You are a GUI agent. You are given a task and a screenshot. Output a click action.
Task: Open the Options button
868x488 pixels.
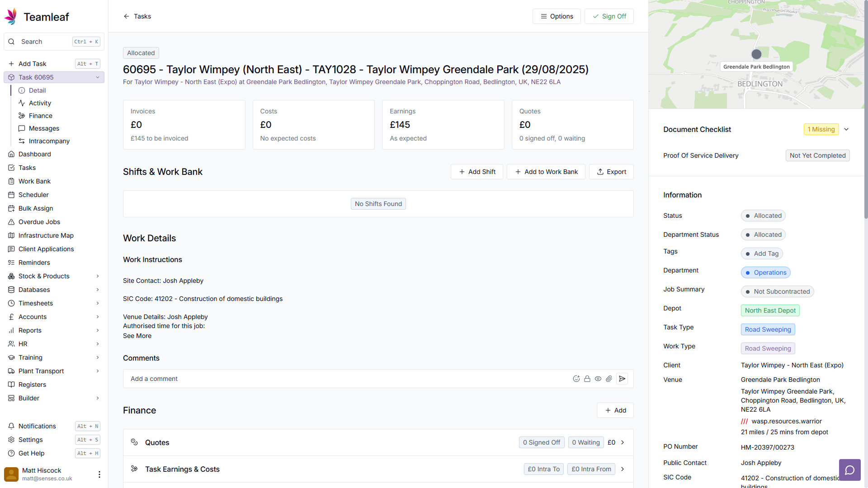557,16
